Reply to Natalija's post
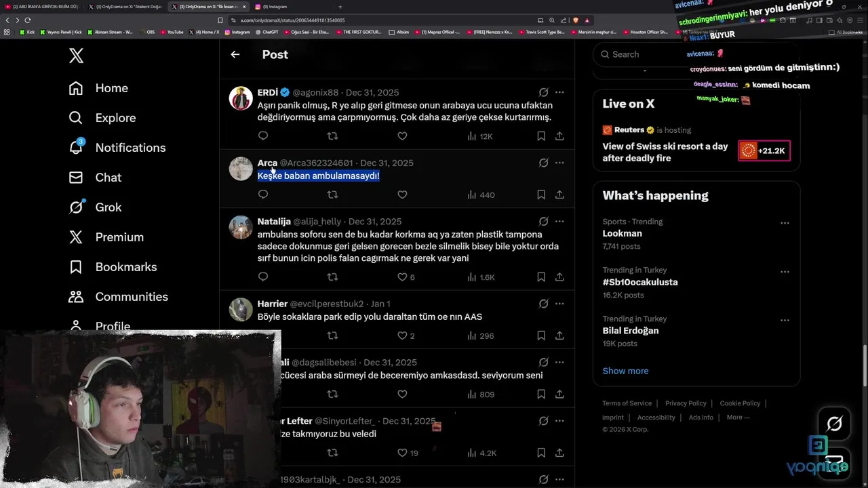 [x=263, y=277]
